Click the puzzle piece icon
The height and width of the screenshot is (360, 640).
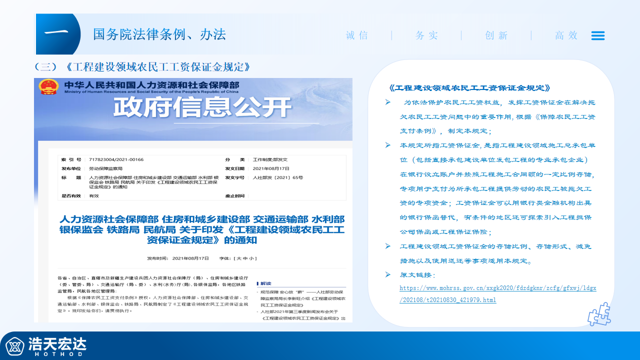click(x=599, y=314)
